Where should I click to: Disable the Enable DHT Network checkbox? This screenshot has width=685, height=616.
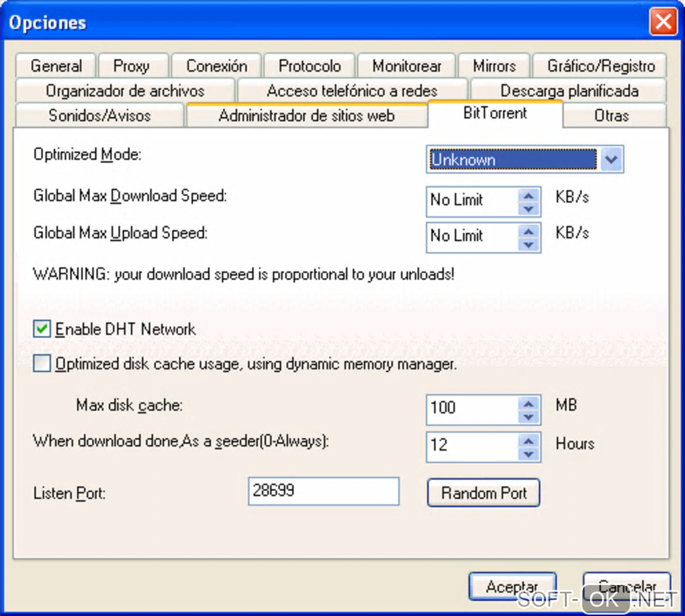(x=42, y=329)
